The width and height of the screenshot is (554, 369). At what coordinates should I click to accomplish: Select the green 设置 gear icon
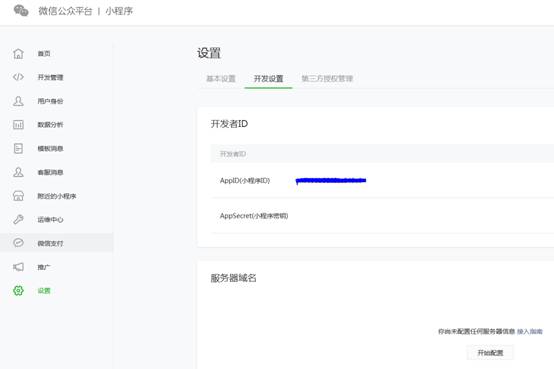tap(18, 291)
